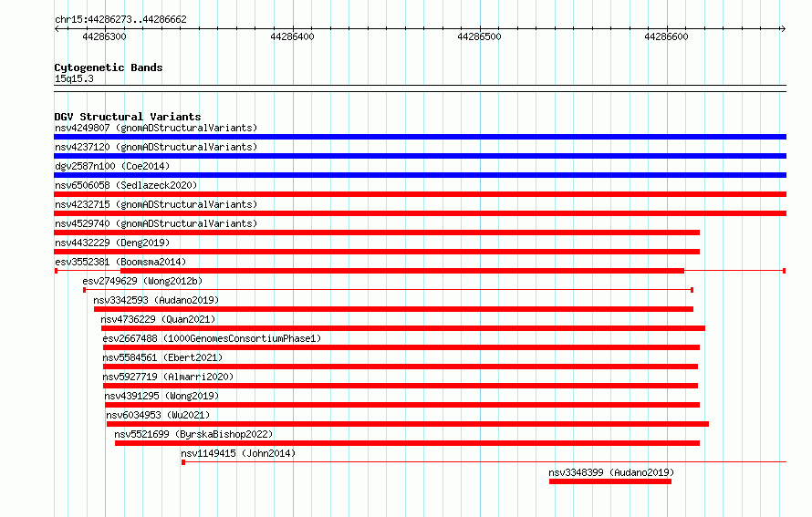Open dgv2587n100 (Coe2014) variant

112,166
